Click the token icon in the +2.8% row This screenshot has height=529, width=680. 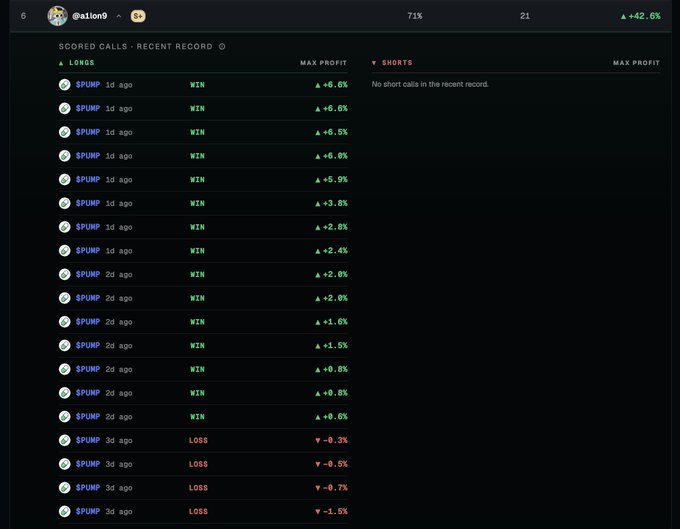pos(65,227)
